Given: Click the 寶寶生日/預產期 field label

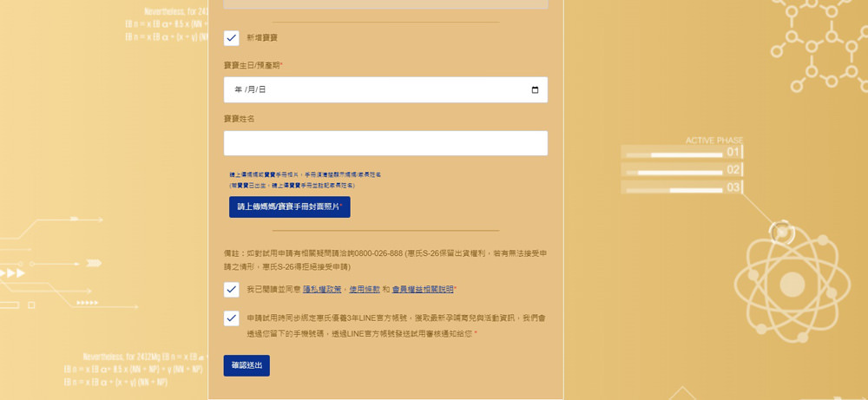Looking at the screenshot, I should pos(253,65).
